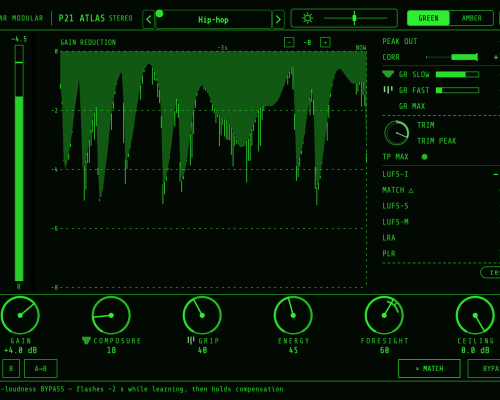Click the LUFS-I readout label
Image resolution: width=500 pixels, height=400 pixels.
[x=395, y=174]
